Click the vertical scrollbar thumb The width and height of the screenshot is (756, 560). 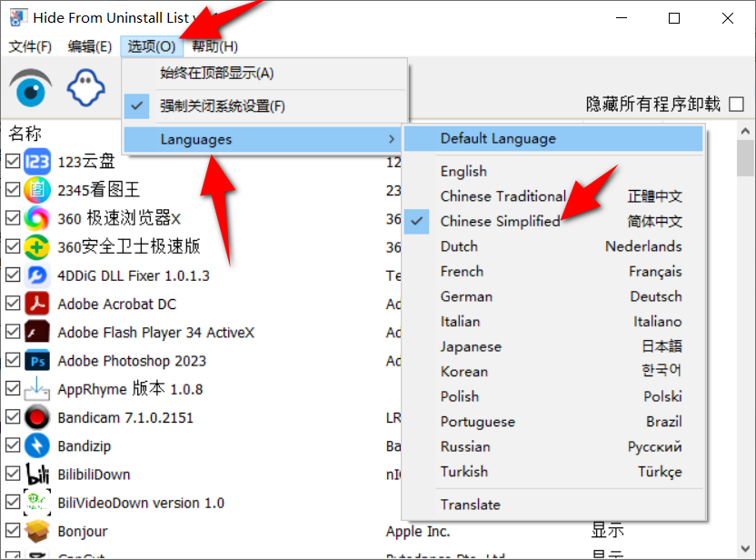pos(745,158)
